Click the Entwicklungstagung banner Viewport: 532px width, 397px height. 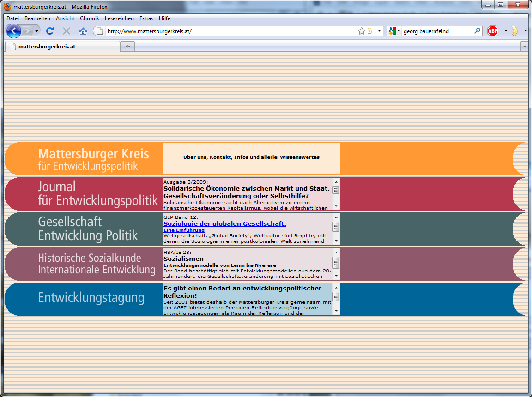pos(91,297)
